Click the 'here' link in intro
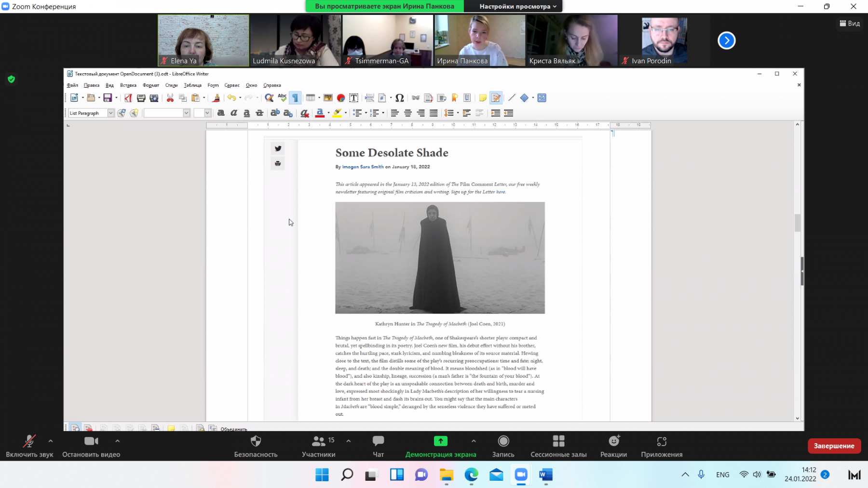Screen dimensions: 868x488 [501, 192]
